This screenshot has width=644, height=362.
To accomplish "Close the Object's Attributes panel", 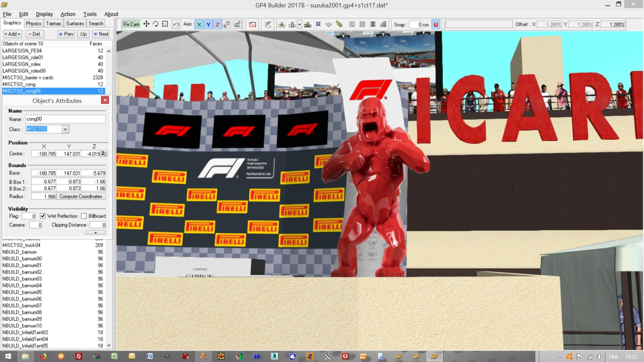I will tap(105, 100).
